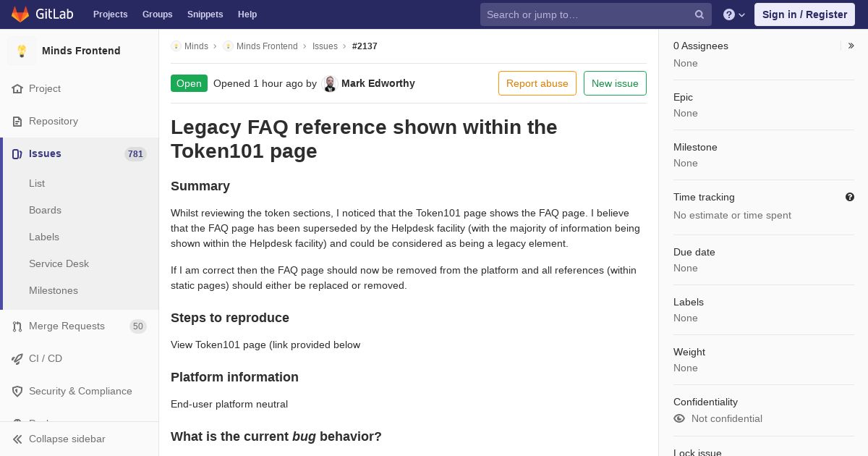This screenshot has height=456, width=868.
Task: Click 'No estimate or time spent' text
Action: (x=732, y=215)
